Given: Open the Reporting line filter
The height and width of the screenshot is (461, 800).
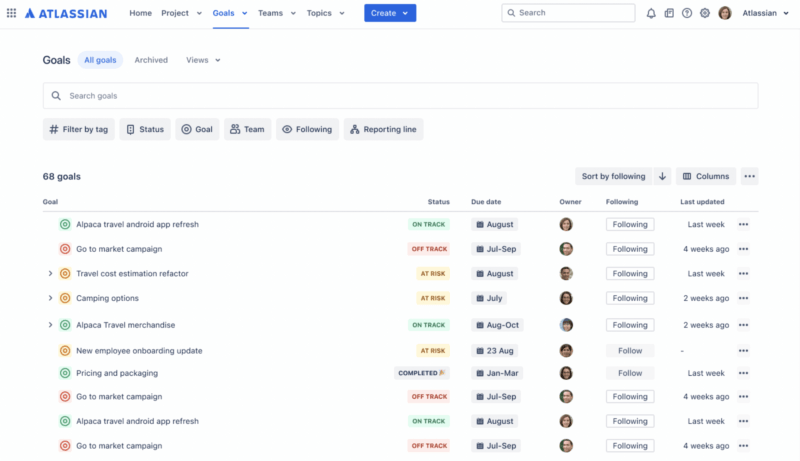Looking at the screenshot, I should [x=383, y=130].
